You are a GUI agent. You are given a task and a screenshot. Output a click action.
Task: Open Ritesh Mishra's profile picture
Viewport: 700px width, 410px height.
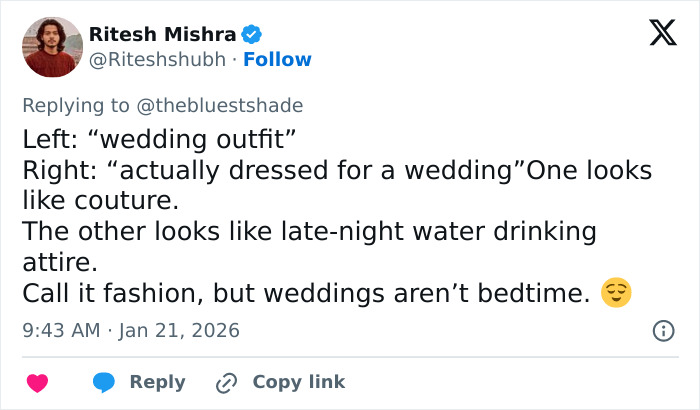52,47
